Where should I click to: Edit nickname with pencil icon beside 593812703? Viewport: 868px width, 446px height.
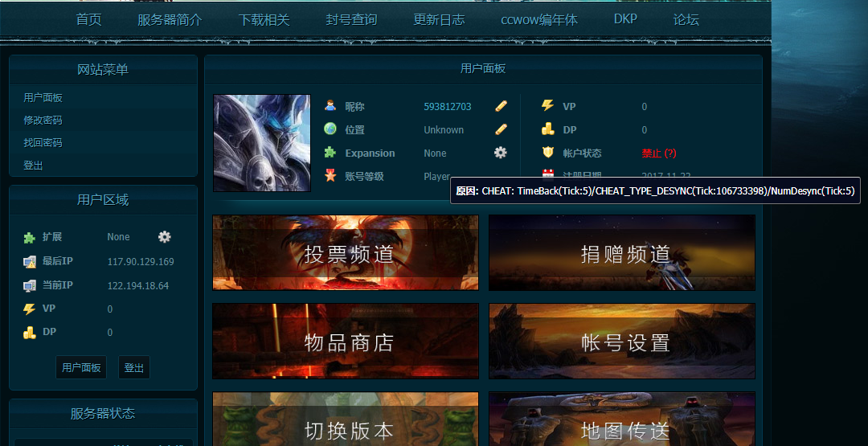[501, 106]
